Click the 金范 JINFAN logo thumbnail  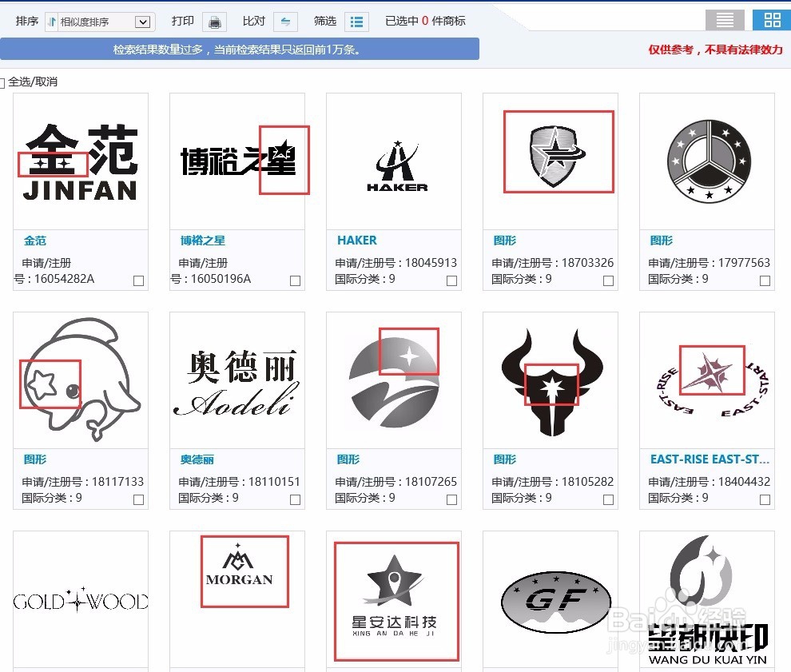click(81, 161)
